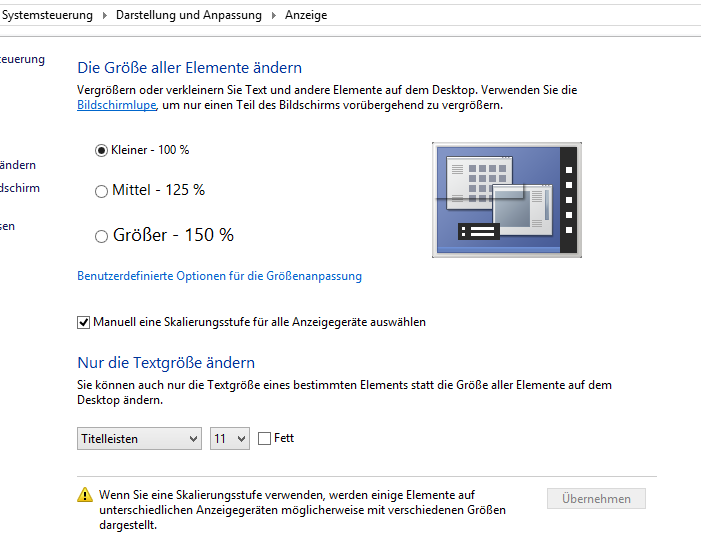The image size is (701, 556).
Task: Open the Bildschirmlupe link
Action: tap(117, 105)
